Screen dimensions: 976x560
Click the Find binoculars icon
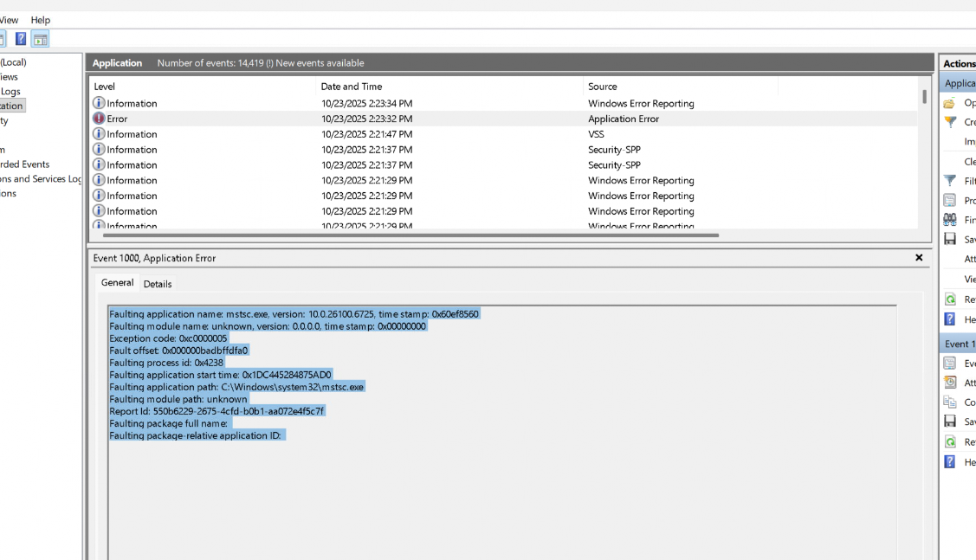click(950, 220)
